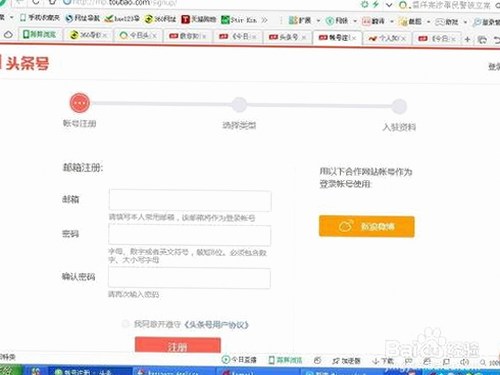Click 今日直播 in the status bar
Screen dimensions: 500x375
pos(239,359)
